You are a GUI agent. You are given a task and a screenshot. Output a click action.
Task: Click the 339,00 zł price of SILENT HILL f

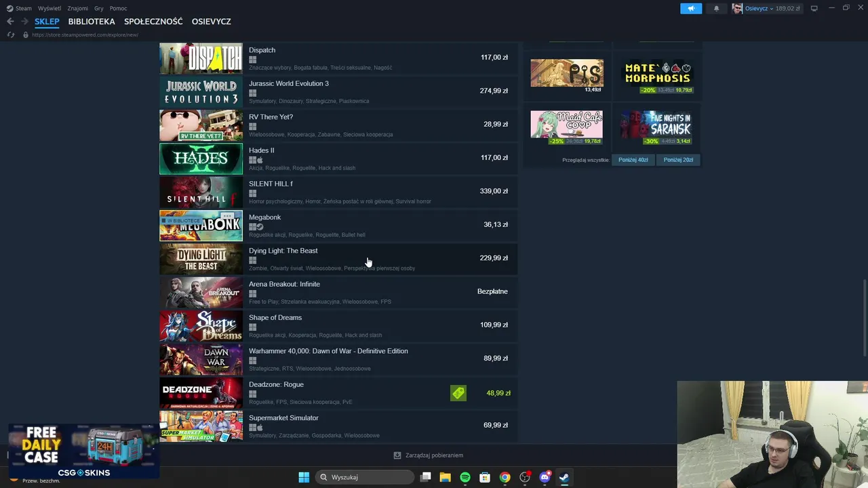[x=494, y=191]
